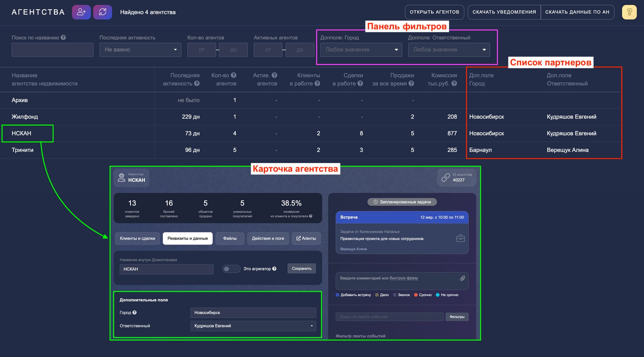The width and height of the screenshot is (644, 357).
Task: Click the Поиск по названию input field
Action: (52, 50)
